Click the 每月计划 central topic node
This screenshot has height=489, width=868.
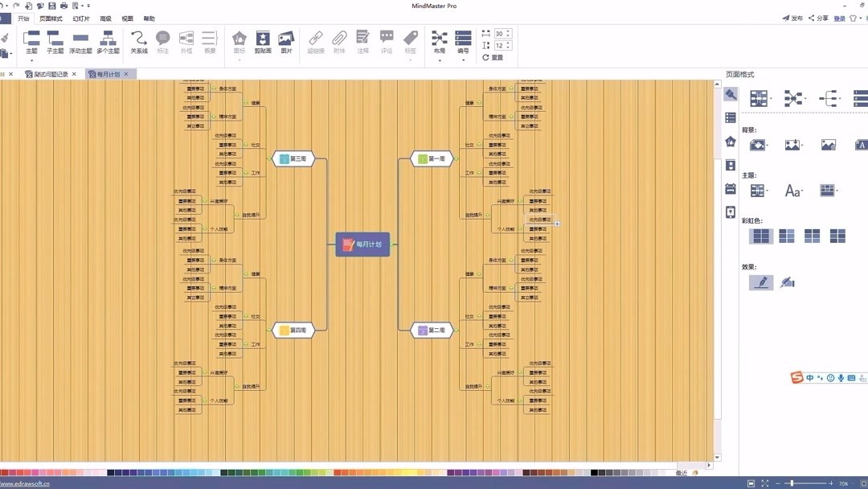[x=362, y=244]
